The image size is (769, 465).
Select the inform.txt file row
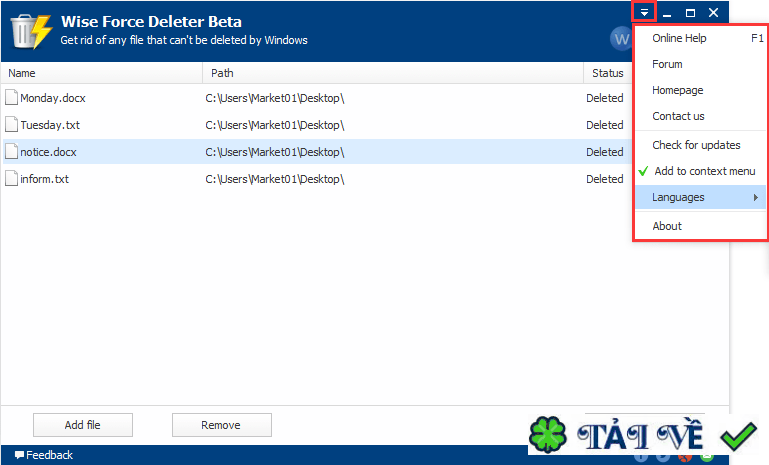point(316,179)
